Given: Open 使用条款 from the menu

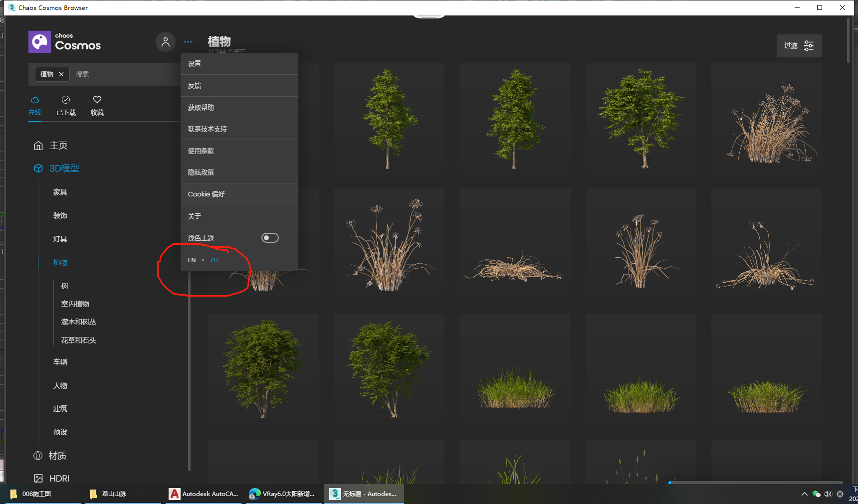Looking at the screenshot, I should [239, 151].
